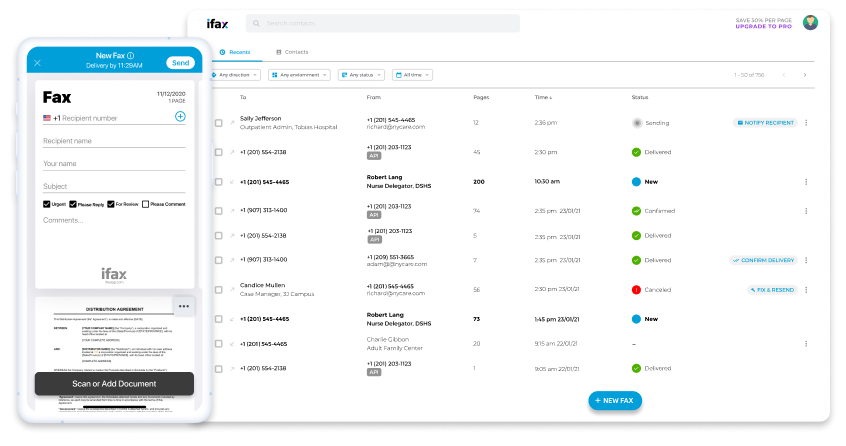
Task: Open the Any status filter dropdown
Action: [x=361, y=75]
